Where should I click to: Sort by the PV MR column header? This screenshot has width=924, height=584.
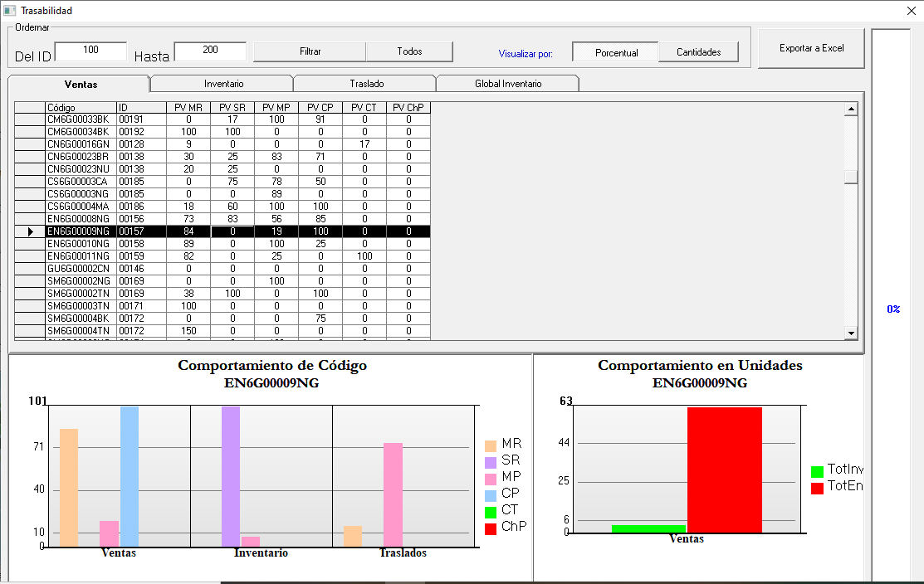[188, 107]
